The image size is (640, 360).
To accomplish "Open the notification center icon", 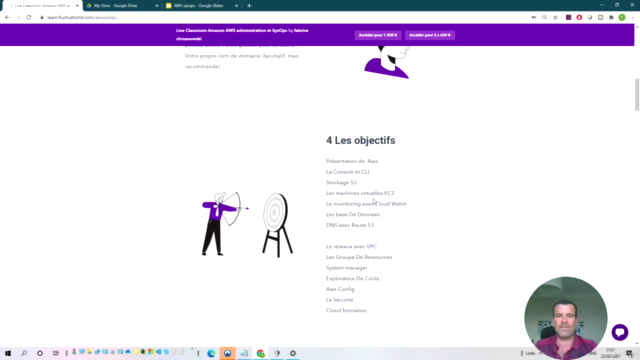I will (629, 353).
